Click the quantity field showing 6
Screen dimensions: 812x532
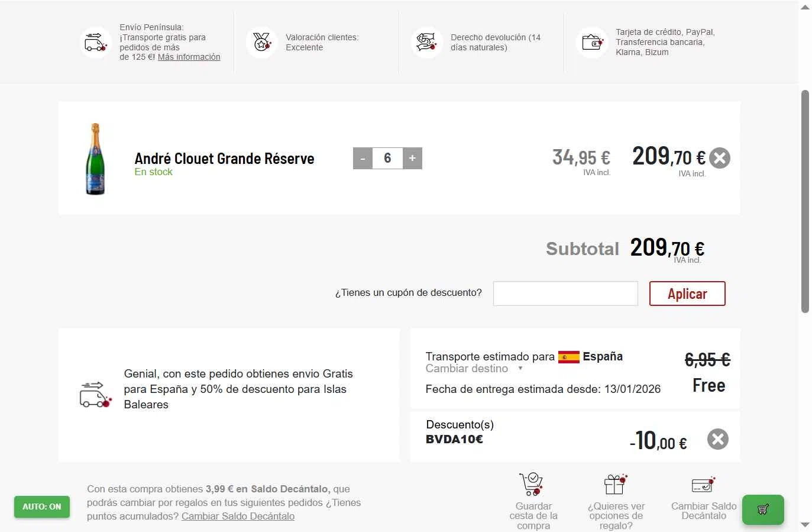point(387,158)
